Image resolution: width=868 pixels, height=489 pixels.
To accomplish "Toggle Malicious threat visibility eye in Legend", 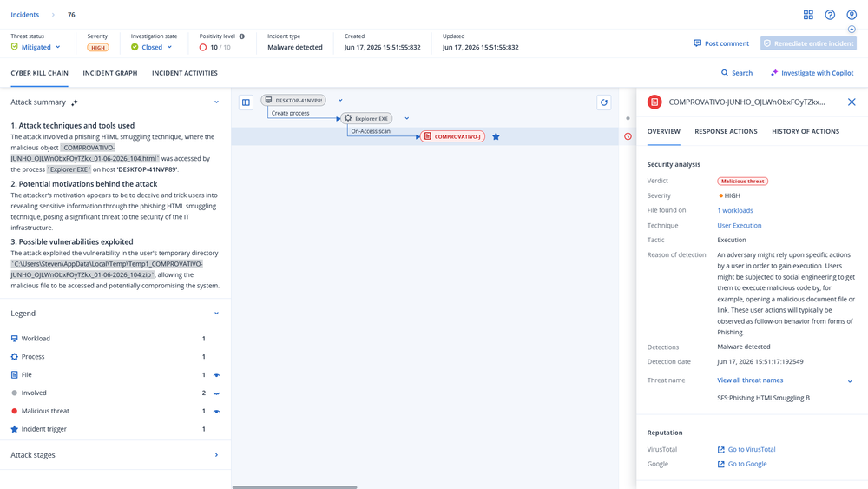I will pyautogui.click(x=216, y=412).
